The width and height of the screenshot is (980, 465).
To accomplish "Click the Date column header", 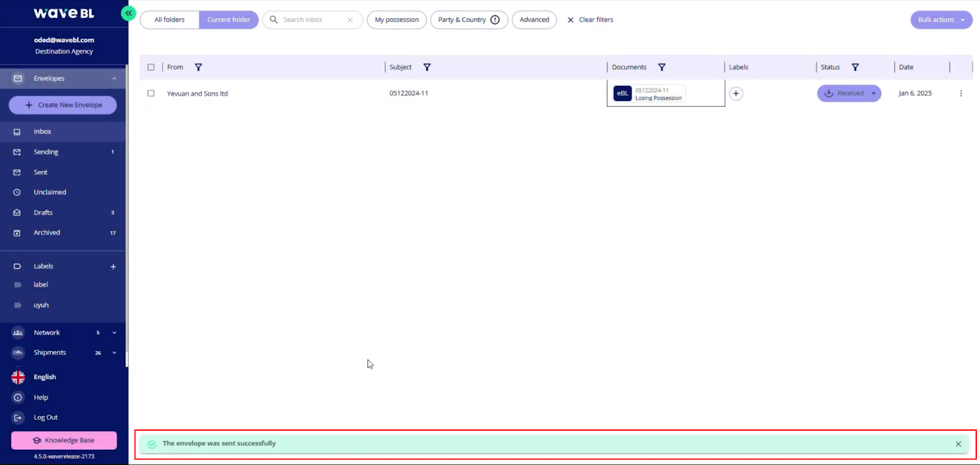I will pos(906,67).
